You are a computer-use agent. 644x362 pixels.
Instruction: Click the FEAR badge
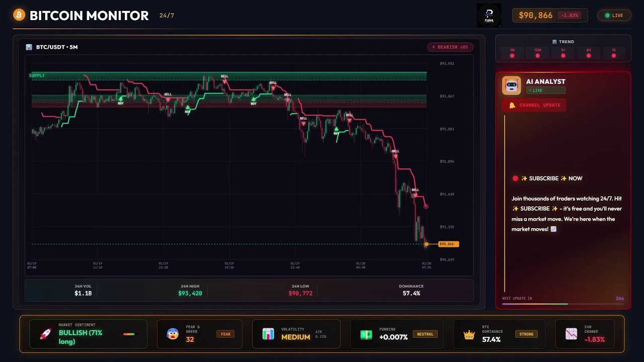pos(225,334)
